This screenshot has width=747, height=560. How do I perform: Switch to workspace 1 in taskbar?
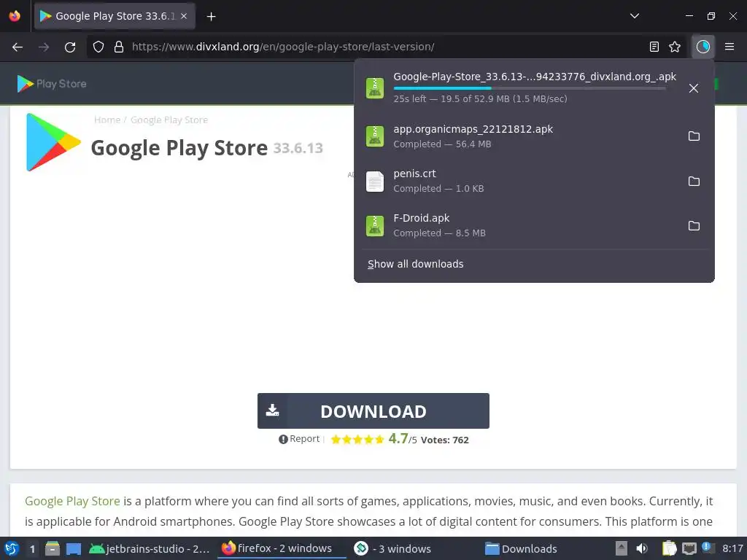tap(32, 548)
